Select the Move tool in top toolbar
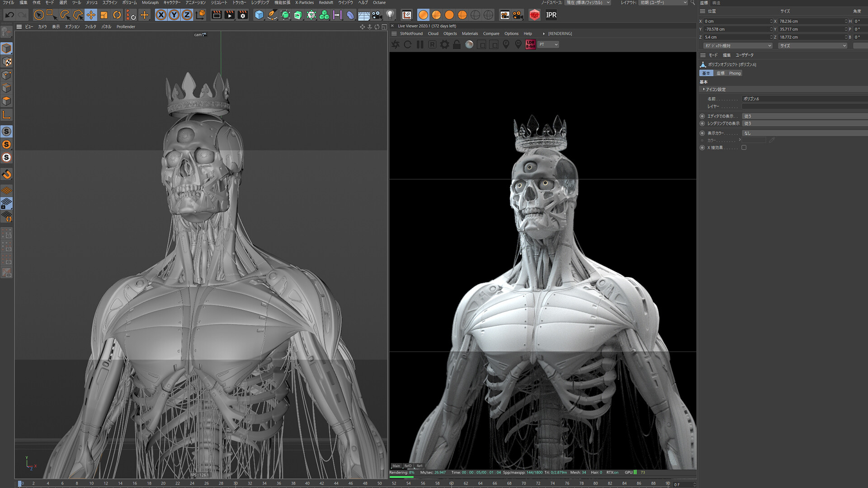 pyautogui.click(x=91, y=15)
